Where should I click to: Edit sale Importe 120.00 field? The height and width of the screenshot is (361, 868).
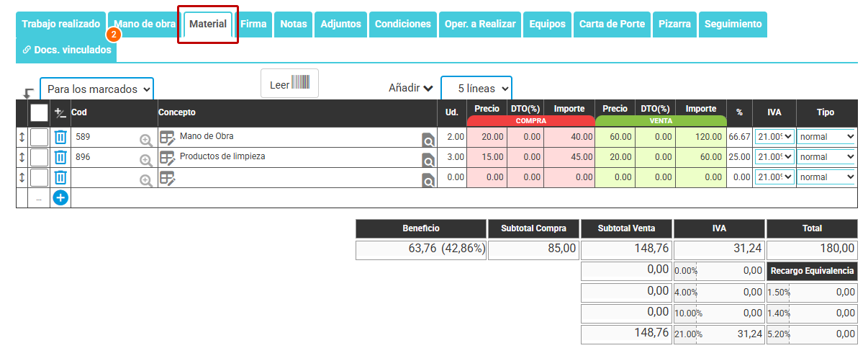tap(700, 136)
